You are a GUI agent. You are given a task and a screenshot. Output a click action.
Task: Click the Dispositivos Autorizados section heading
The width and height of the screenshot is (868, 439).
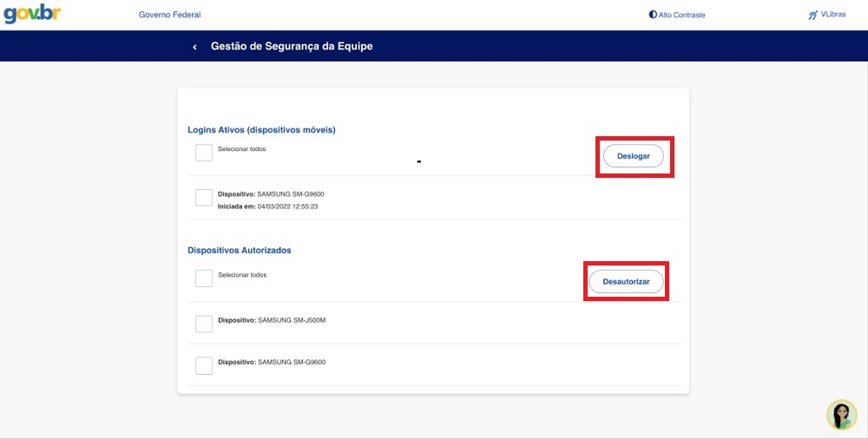pos(240,250)
